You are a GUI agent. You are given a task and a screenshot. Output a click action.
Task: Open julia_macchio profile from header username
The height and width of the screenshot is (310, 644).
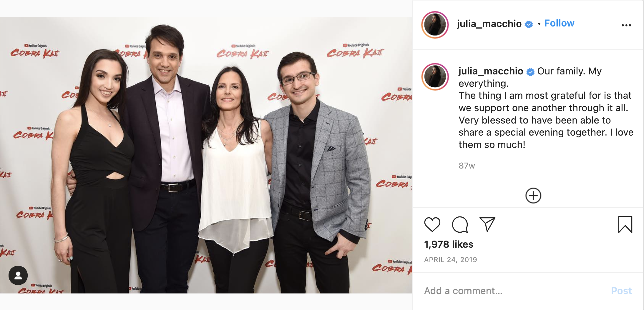click(x=489, y=24)
